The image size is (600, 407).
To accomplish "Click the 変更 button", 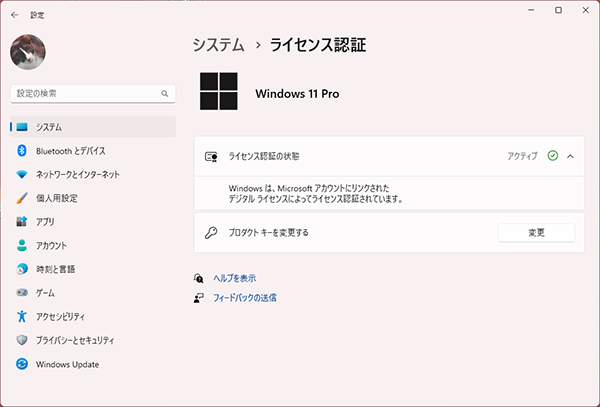I will 536,233.
